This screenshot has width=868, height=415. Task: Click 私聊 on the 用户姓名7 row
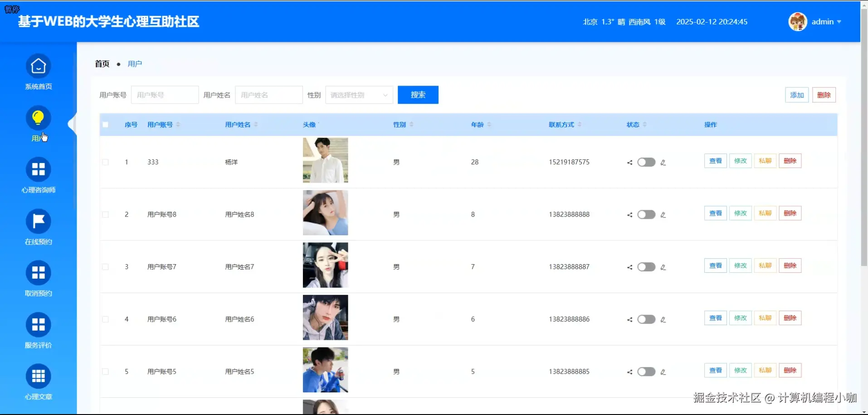[x=765, y=265]
